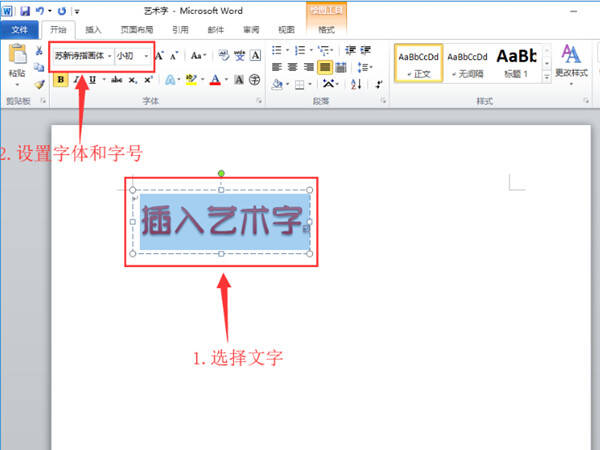
Task: Apply character border icon
Action: pyautogui.click(x=256, y=56)
